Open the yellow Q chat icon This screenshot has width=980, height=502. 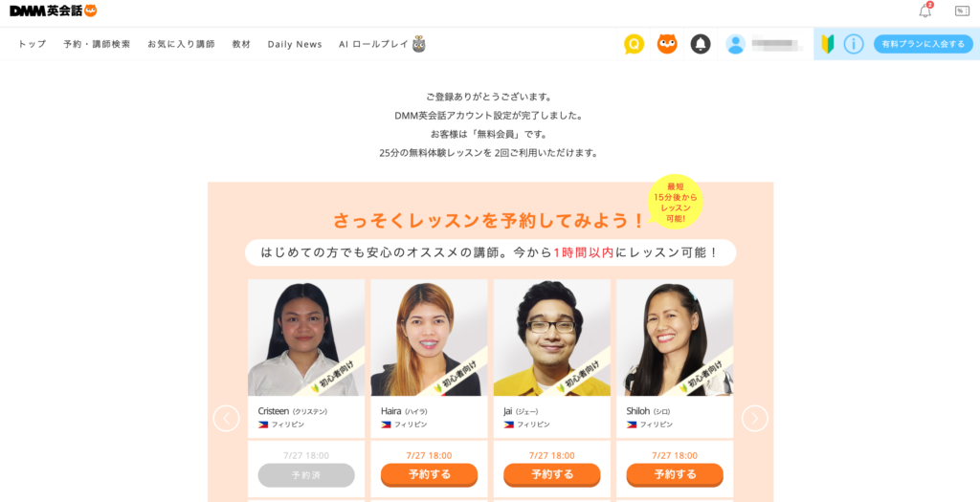coord(634,44)
